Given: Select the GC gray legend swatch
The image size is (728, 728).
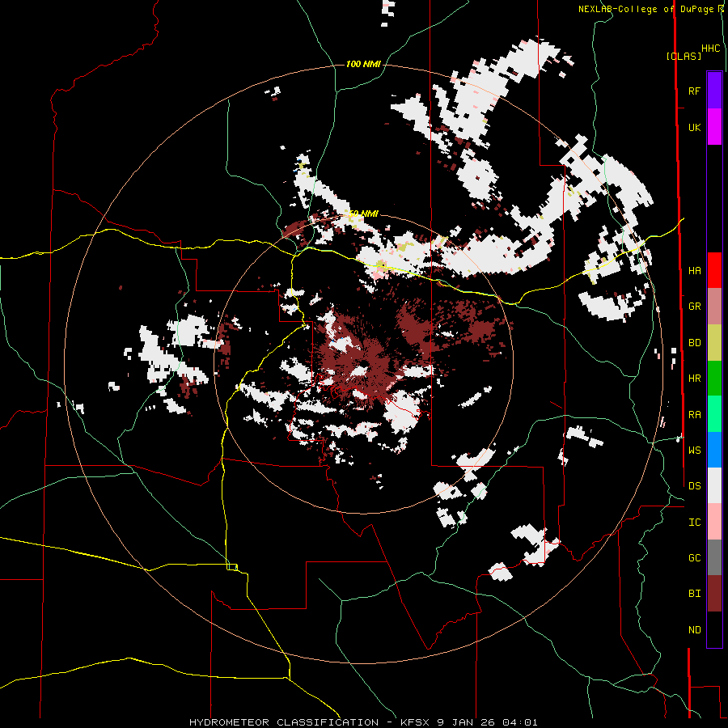Looking at the screenshot, I should 714,558.
